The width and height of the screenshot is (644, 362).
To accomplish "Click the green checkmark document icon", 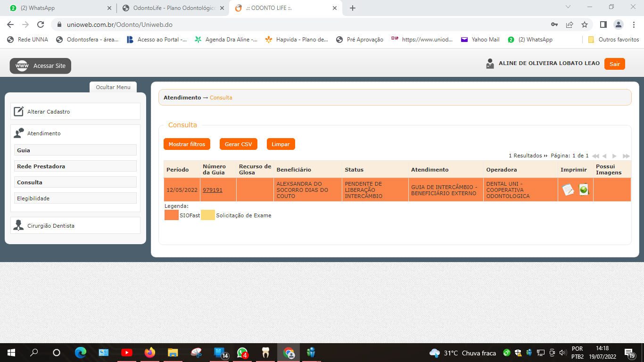I will click(584, 189).
